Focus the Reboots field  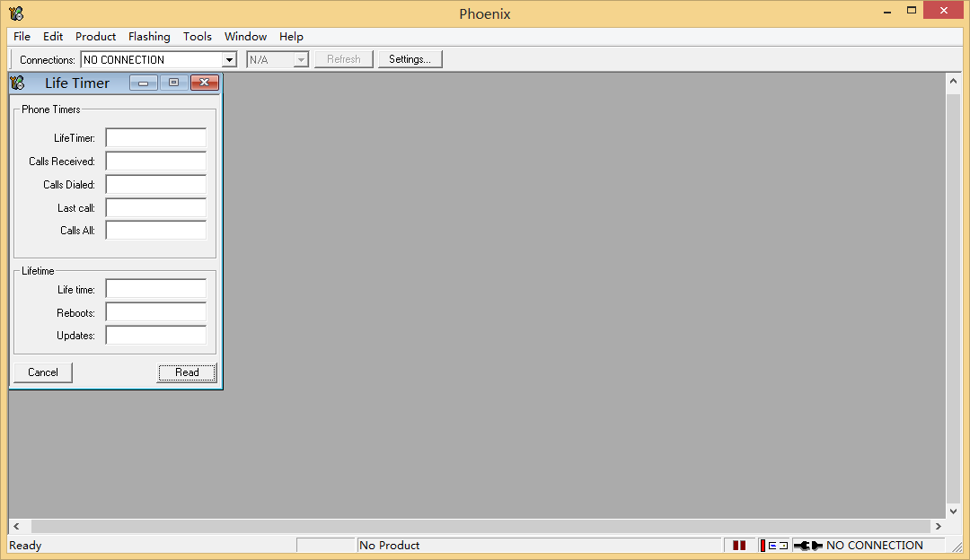click(x=156, y=313)
